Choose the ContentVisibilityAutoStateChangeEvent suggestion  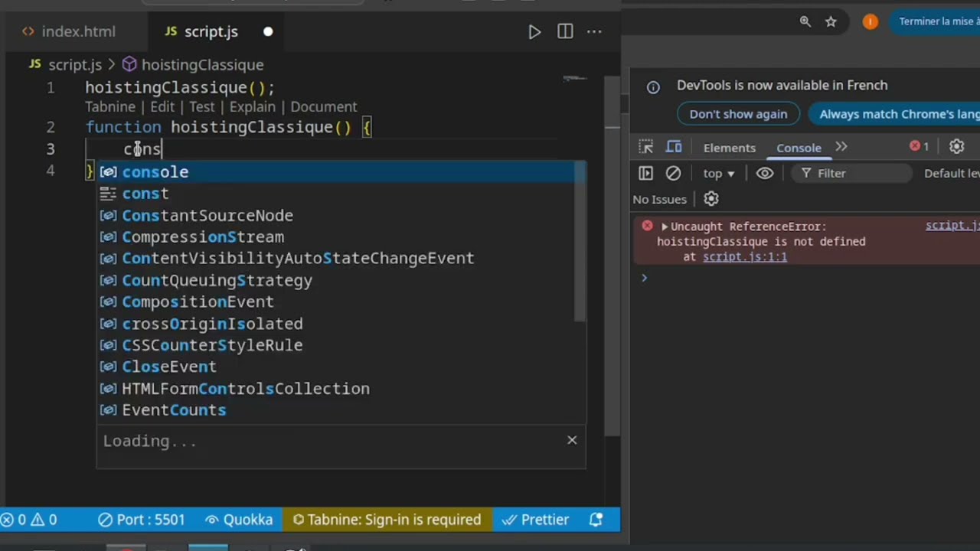336,258
